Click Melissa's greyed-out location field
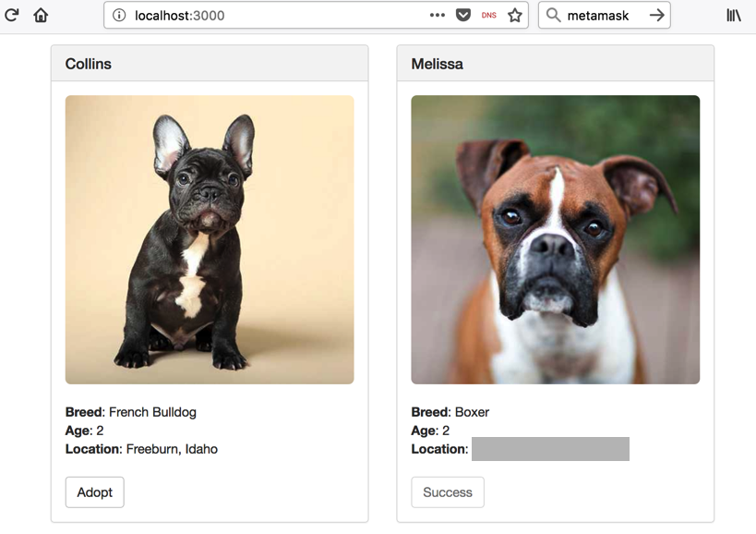Image resolution: width=756 pixels, height=534 pixels. click(x=550, y=449)
